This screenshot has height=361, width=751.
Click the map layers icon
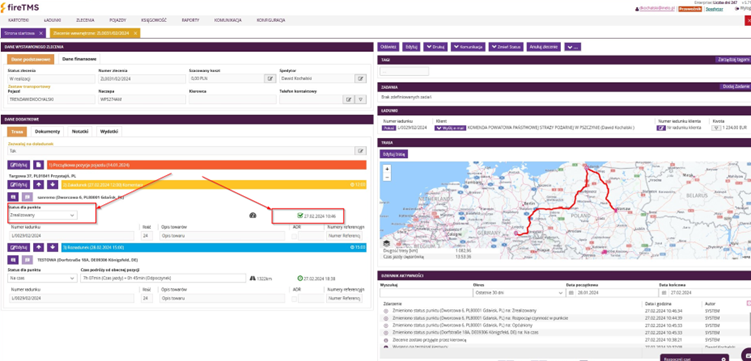387,244
